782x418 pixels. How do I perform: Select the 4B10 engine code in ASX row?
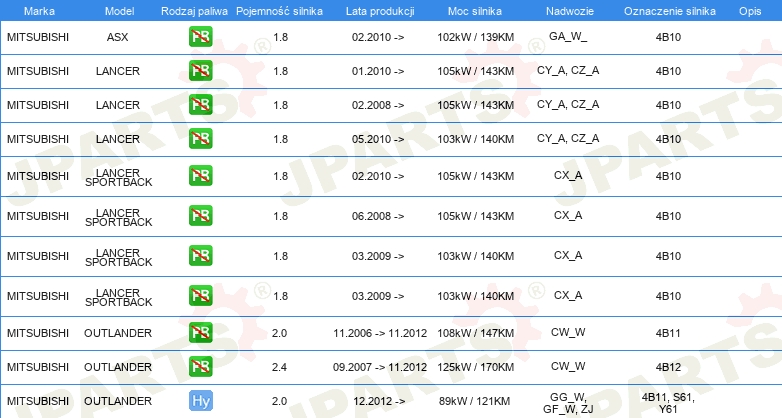(668, 37)
